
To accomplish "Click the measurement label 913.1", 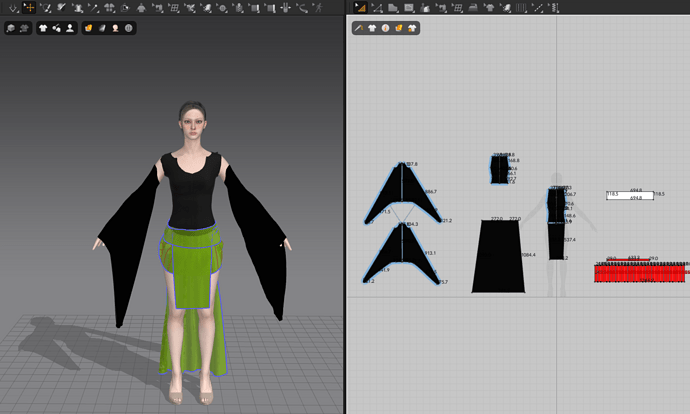I will (x=430, y=253).
